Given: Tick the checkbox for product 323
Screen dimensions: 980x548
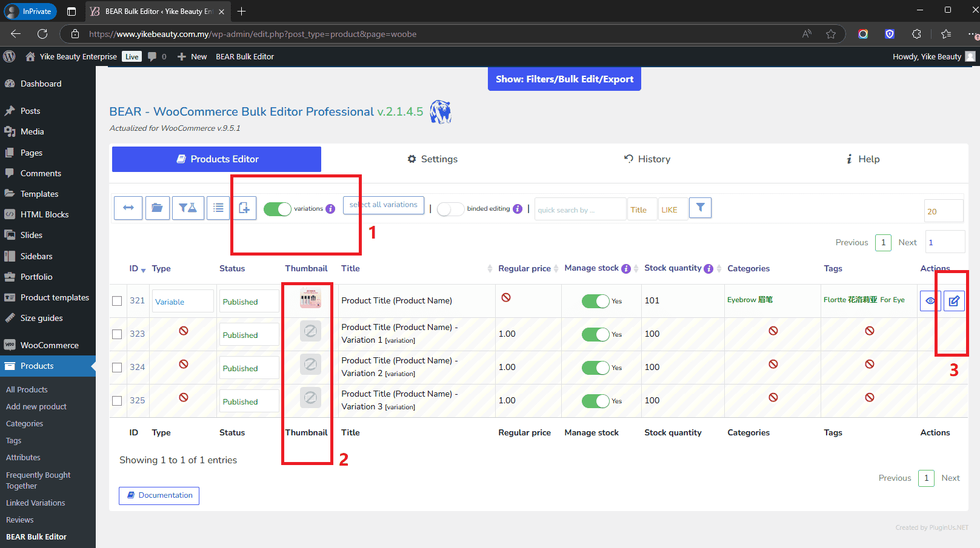Looking at the screenshot, I should pyautogui.click(x=117, y=334).
